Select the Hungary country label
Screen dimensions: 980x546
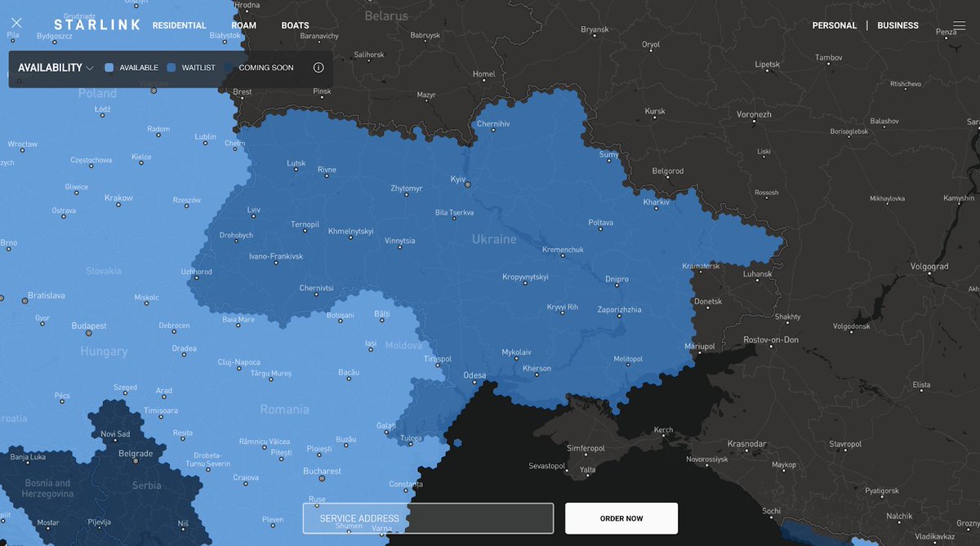pyautogui.click(x=104, y=351)
